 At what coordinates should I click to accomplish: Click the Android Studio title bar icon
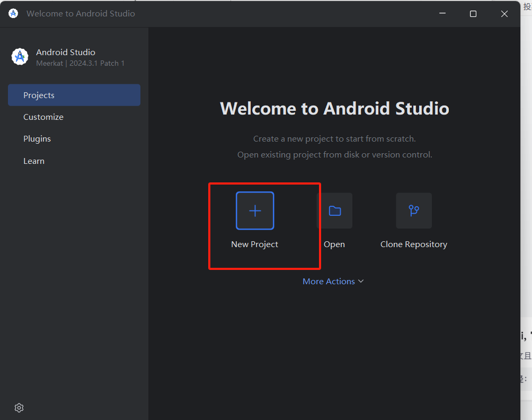pyautogui.click(x=13, y=14)
